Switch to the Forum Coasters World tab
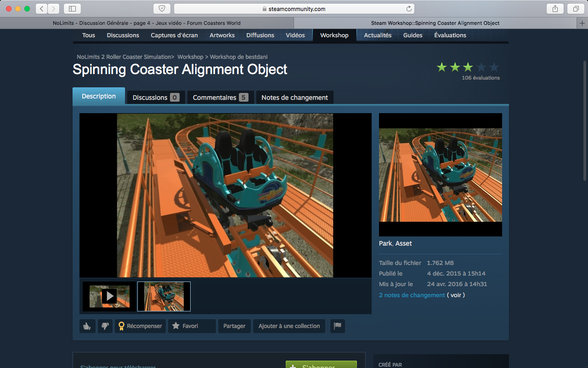This screenshot has height=368, width=588. (x=147, y=23)
